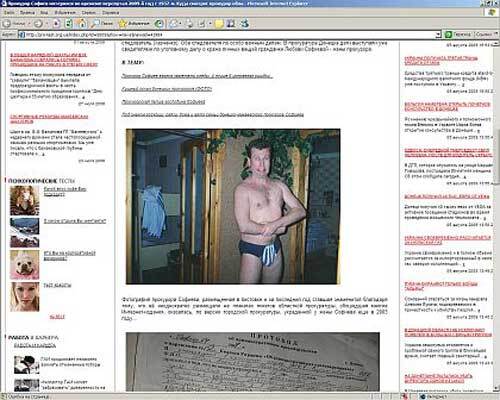Screen dimensions: 500x400
Task: Open the Mail envelope toolbar icon
Action: [x=173, y=24]
